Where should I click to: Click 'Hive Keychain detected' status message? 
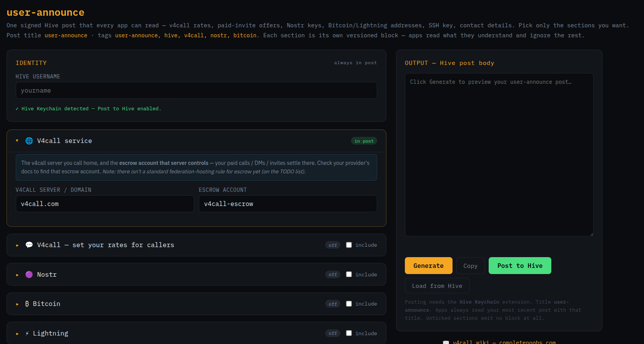pos(88,109)
